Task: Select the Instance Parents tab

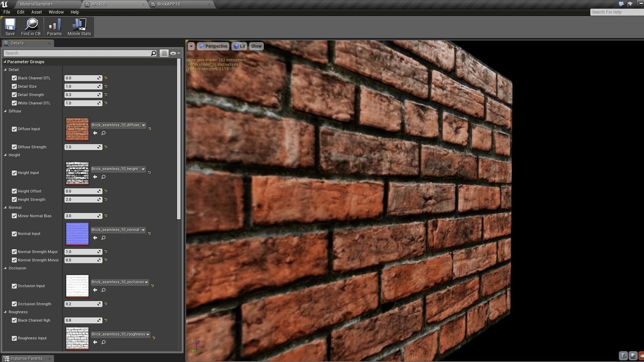Action: coord(27,358)
